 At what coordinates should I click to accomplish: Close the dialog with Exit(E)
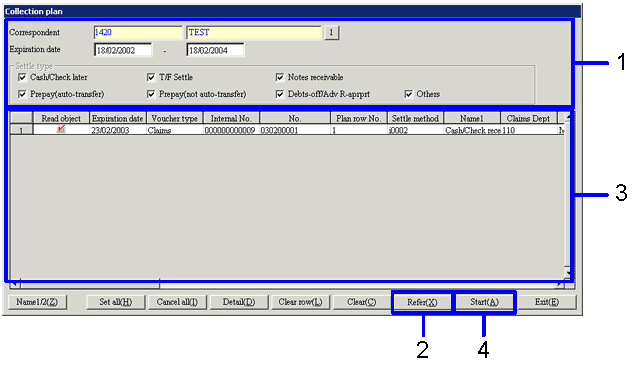point(547,302)
